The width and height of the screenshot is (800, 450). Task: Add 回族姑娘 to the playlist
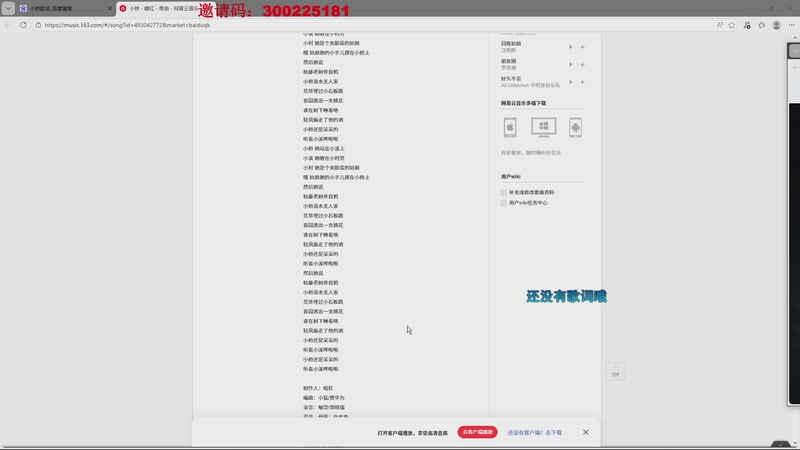tap(582, 47)
